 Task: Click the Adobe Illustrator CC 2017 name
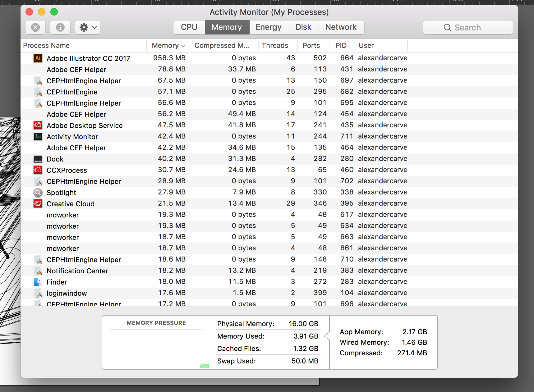click(88, 58)
